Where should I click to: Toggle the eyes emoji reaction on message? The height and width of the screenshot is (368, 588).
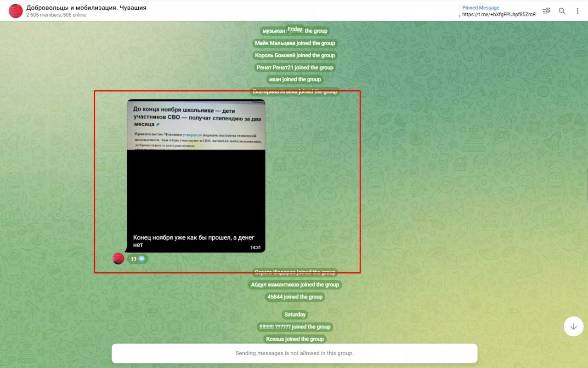134,259
